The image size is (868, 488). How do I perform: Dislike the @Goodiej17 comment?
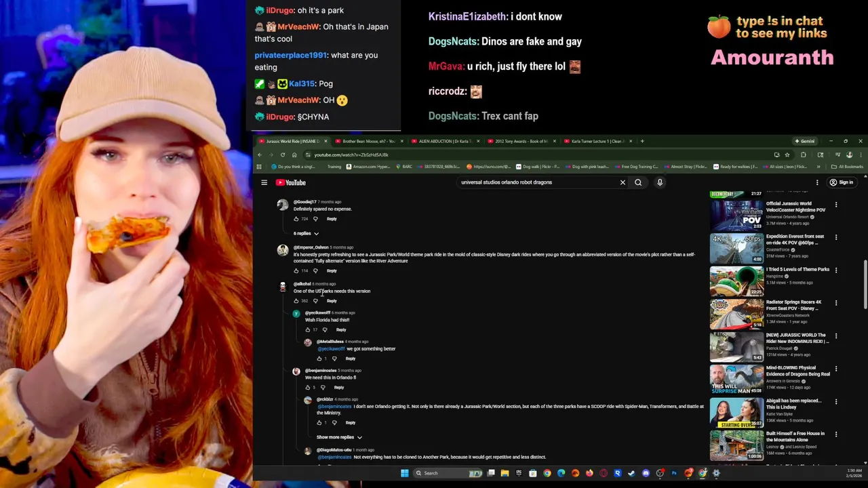315,219
